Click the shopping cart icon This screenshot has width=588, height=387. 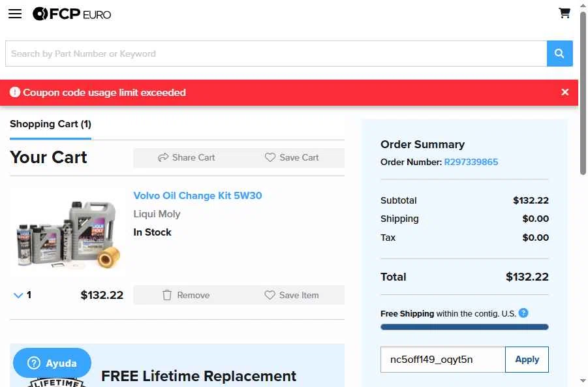click(565, 13)
